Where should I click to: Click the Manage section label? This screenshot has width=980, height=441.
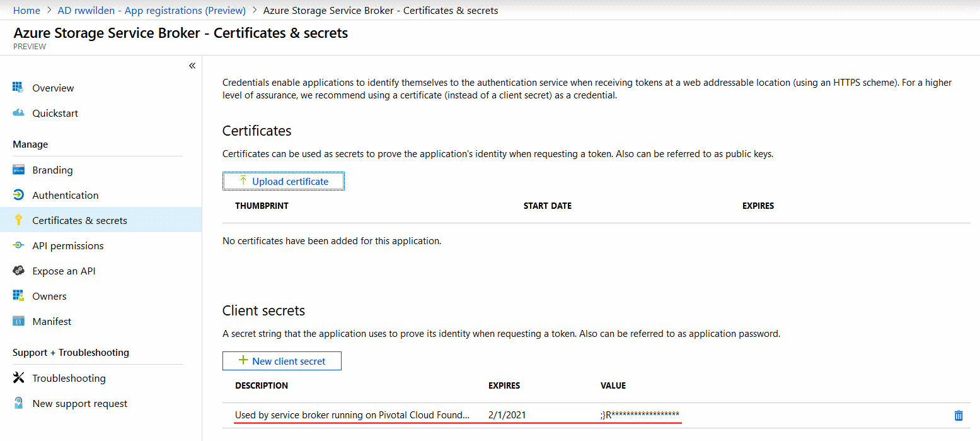click(x=30, y=144)
